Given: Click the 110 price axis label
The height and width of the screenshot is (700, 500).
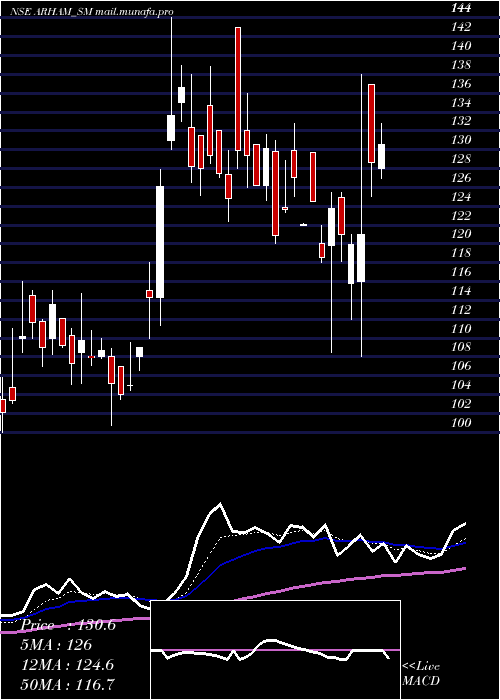Looking at the screenshot, I should click(x=461, y=328).
